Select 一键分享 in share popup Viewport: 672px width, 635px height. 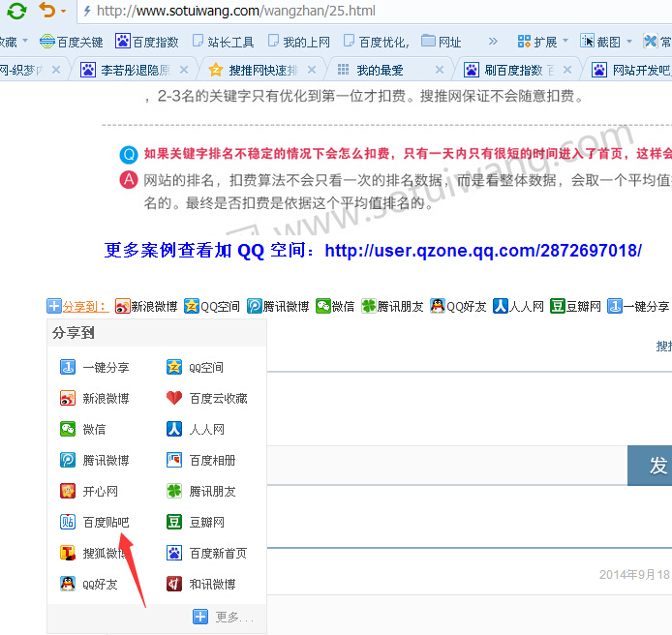[x=94, y=368]
